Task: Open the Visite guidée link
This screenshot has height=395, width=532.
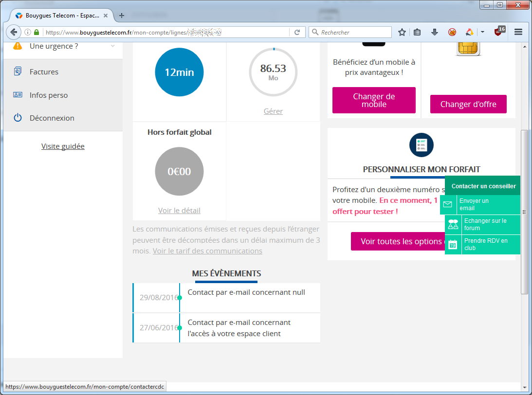Action: tap(63, 146)
